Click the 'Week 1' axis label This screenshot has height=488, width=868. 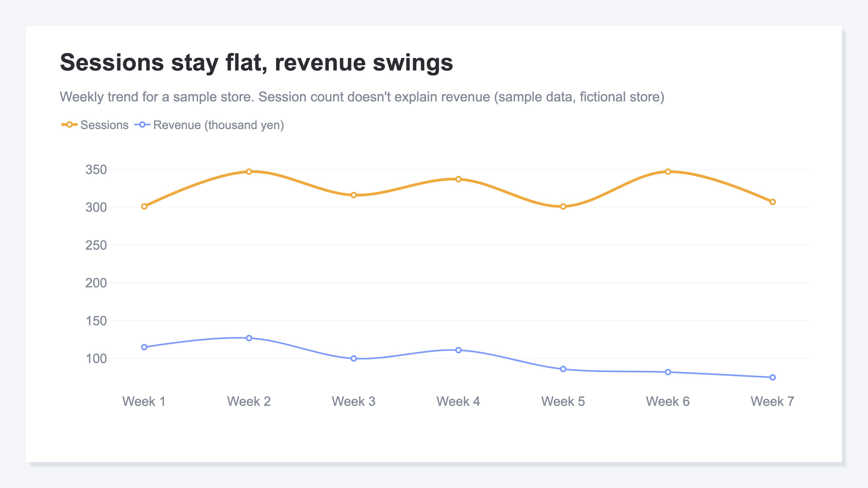coord(144,402)
